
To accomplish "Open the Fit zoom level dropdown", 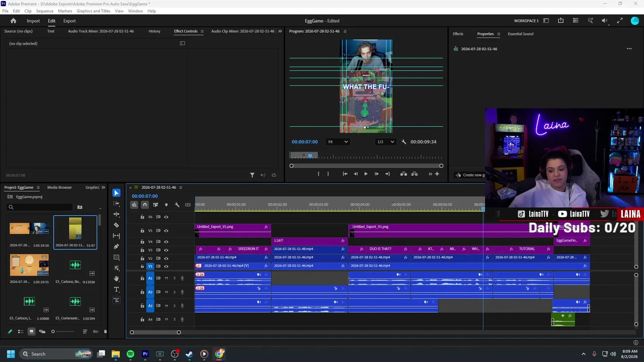I will pos(338,142).
